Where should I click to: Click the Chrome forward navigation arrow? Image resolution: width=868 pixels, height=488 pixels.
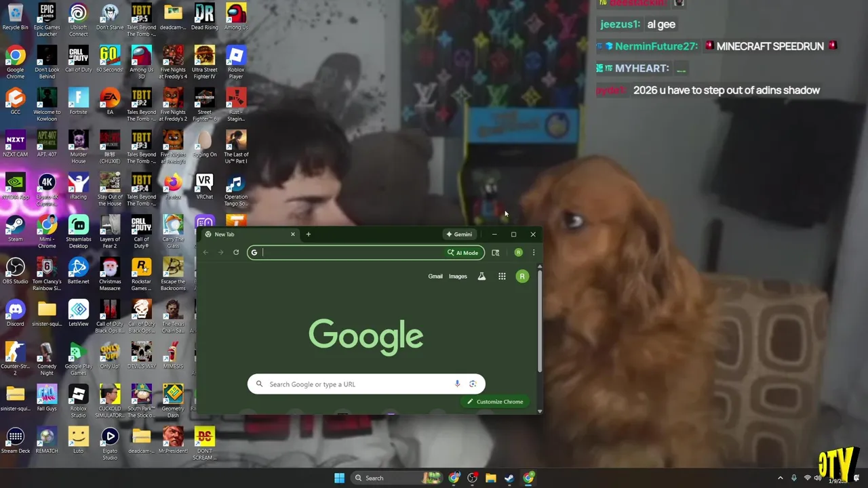coord(220,253)
